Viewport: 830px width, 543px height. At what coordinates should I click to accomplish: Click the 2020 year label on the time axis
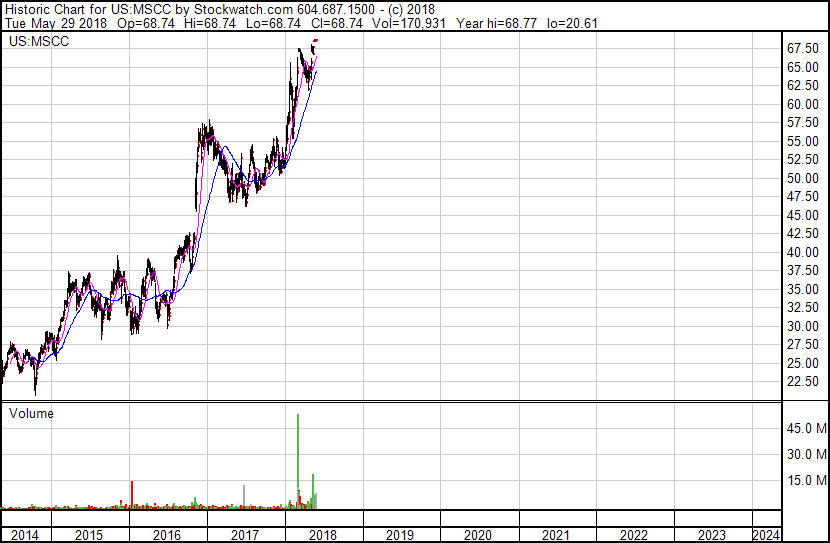point(477,535)
